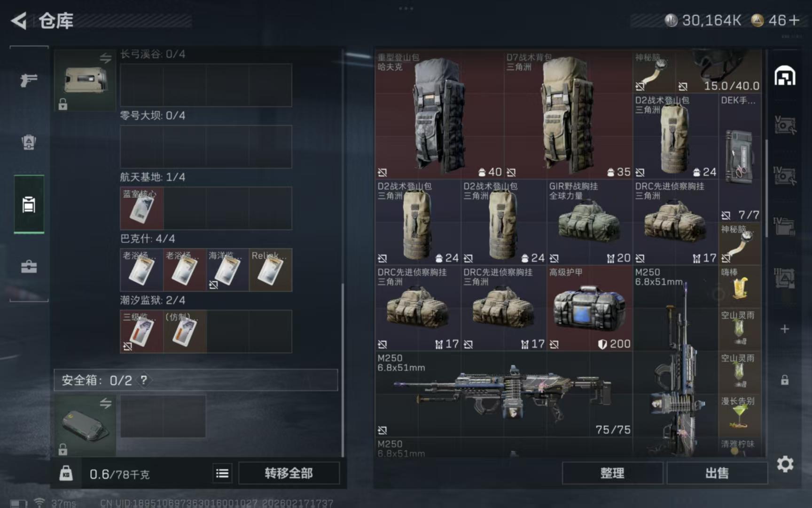
Task: Select the 高级护甲 armor repair kit item
Action: [590, 308]
